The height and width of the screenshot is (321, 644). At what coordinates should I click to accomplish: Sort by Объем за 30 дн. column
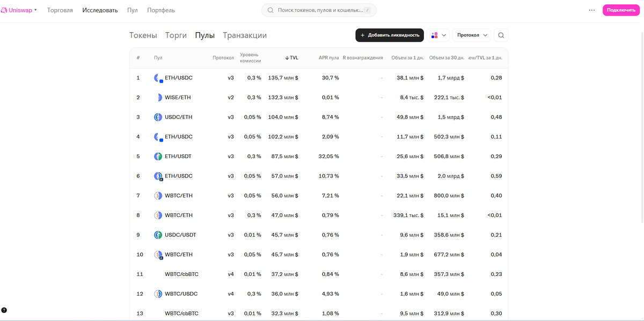point(447,57)
